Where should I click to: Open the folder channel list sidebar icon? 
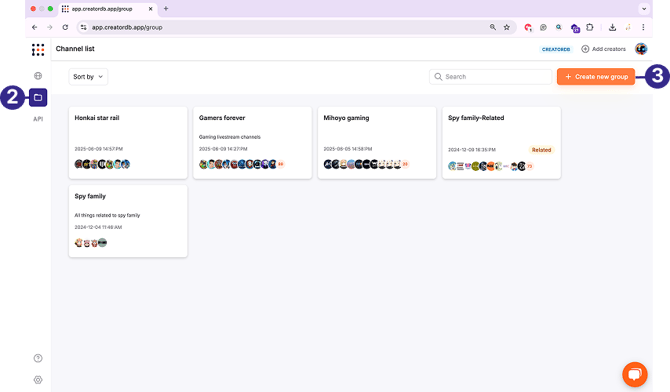coord(38,97)
